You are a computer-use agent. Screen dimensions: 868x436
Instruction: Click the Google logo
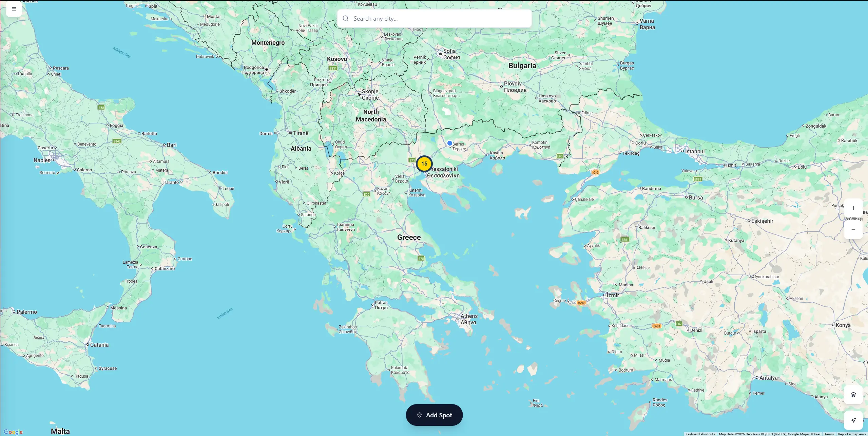coord(13,432)
